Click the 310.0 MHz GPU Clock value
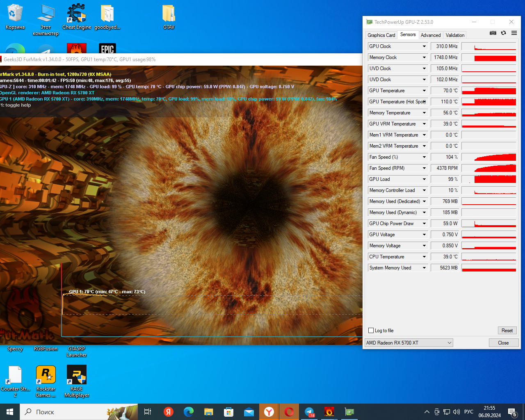 (445, 46)
